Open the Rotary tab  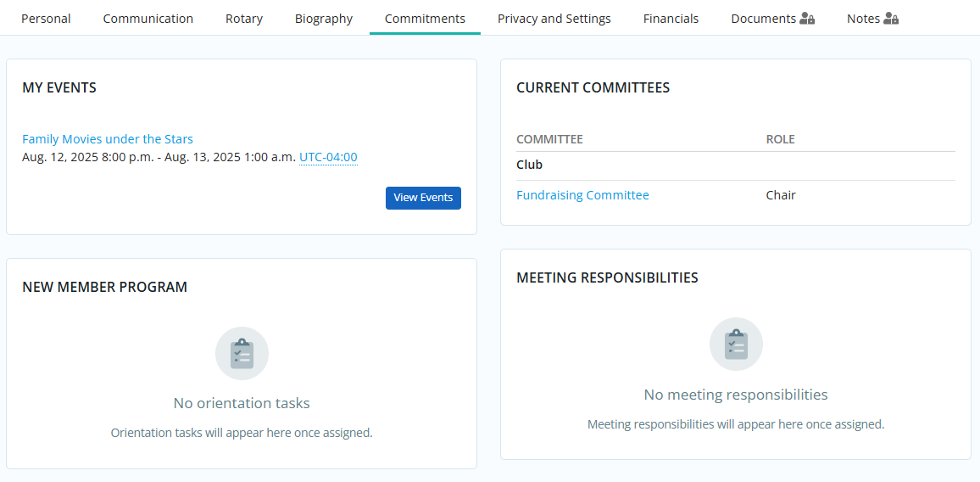pos(244,19)
